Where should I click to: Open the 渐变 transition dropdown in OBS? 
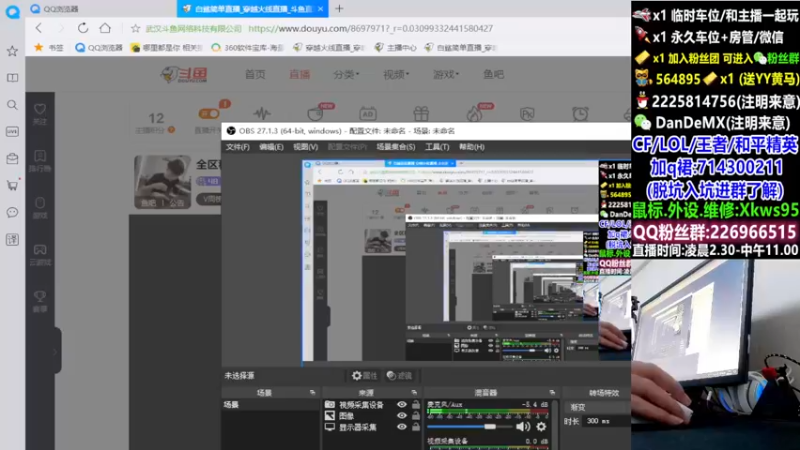click(597, 407)
